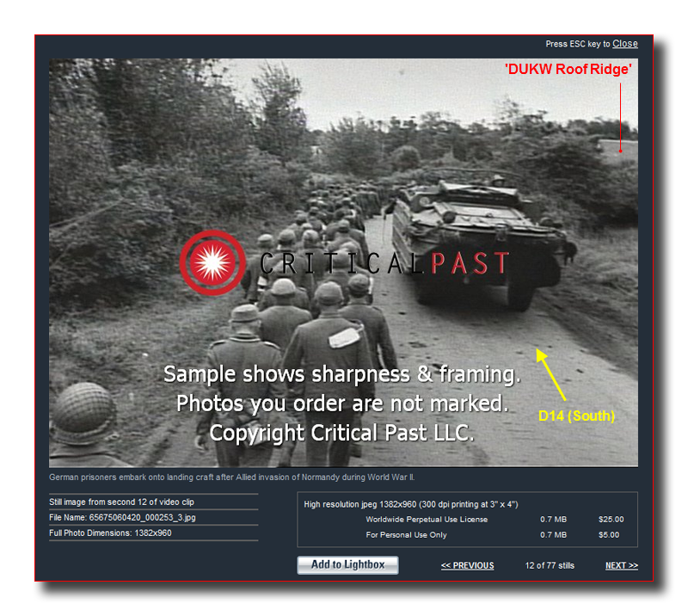Click Still image from second 12 text
Screen dimensions: 688x616
point(121,502)
